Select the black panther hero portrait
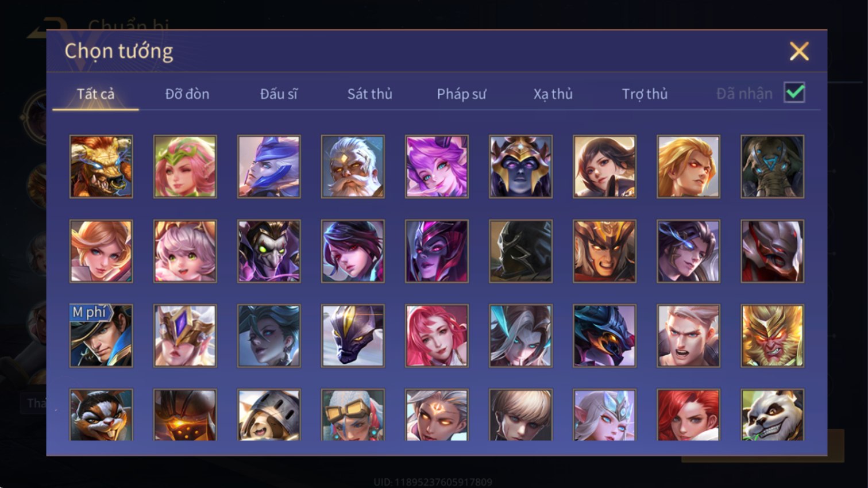The width and height of the screenshot is (868, 488). pos(353,336)
